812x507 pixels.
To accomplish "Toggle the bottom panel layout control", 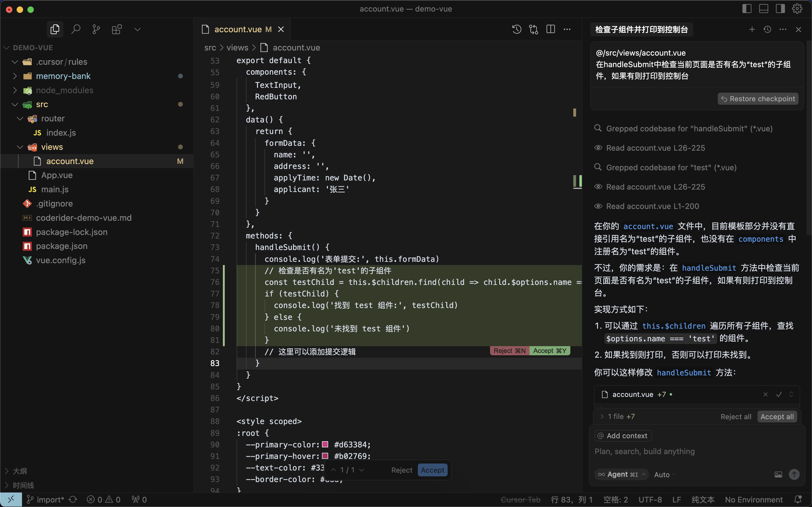I will [764, 8].
